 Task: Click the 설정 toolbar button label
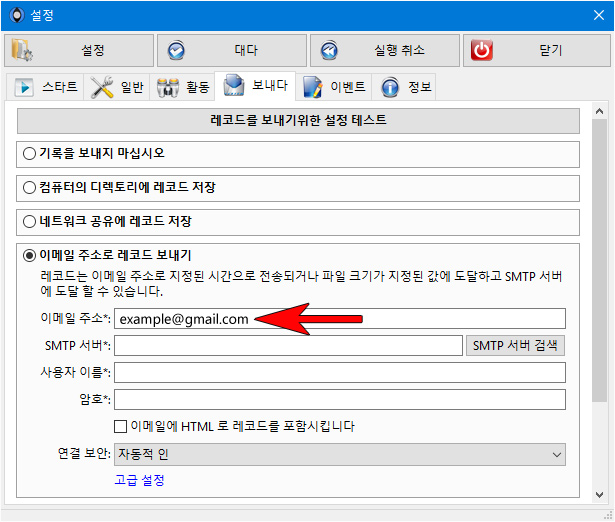pos(93,50)
